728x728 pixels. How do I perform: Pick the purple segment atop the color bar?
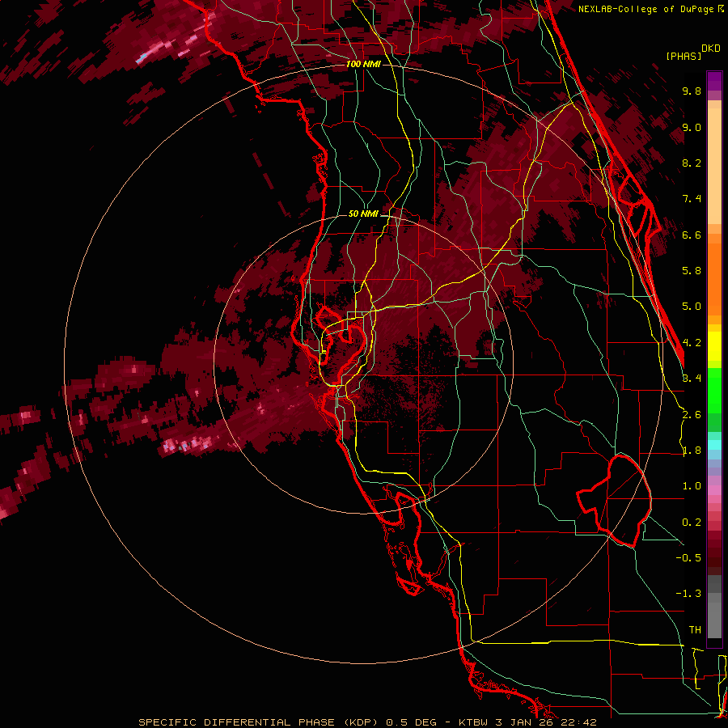click(714, 81)
